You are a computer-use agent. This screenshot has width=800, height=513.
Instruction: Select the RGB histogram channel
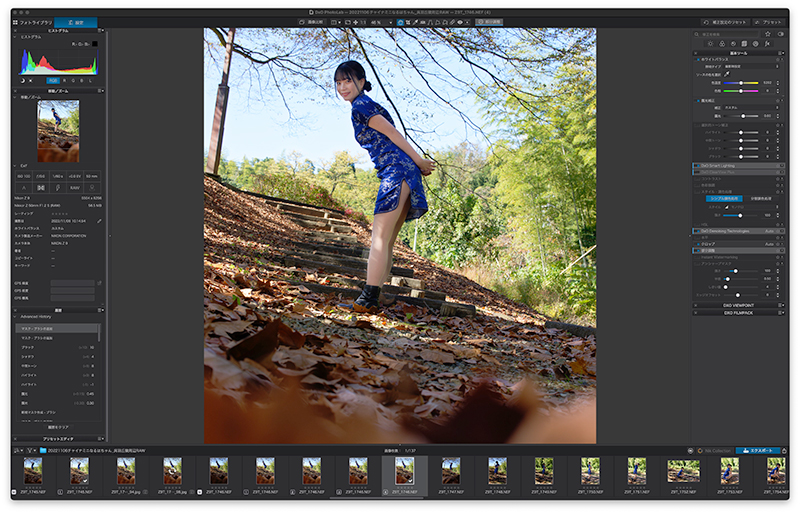[x=53, y=81]
